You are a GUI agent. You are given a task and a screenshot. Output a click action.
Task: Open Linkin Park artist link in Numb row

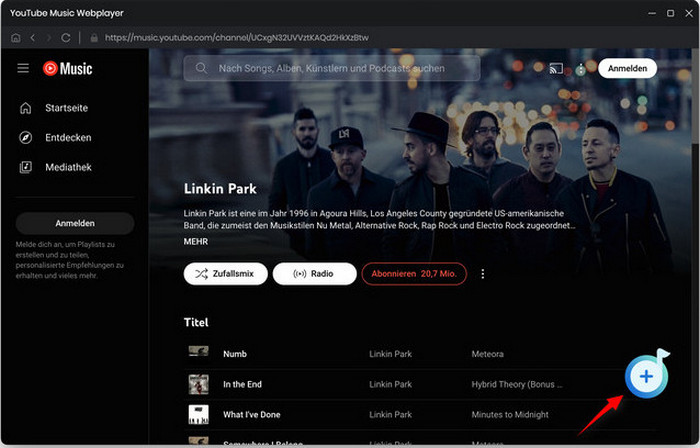(390, 354)
